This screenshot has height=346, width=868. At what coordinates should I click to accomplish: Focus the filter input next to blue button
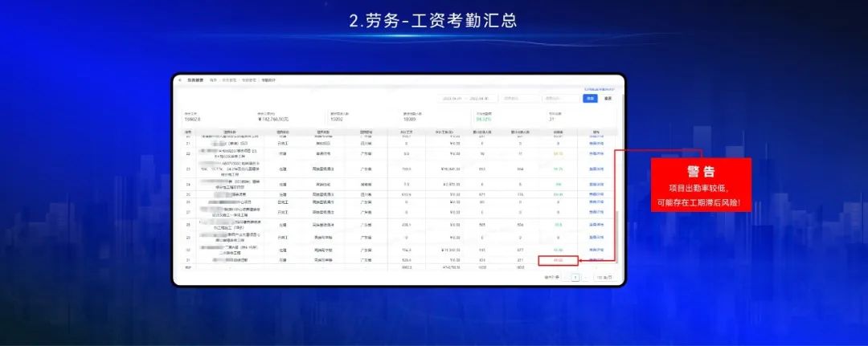coord(561,99)
